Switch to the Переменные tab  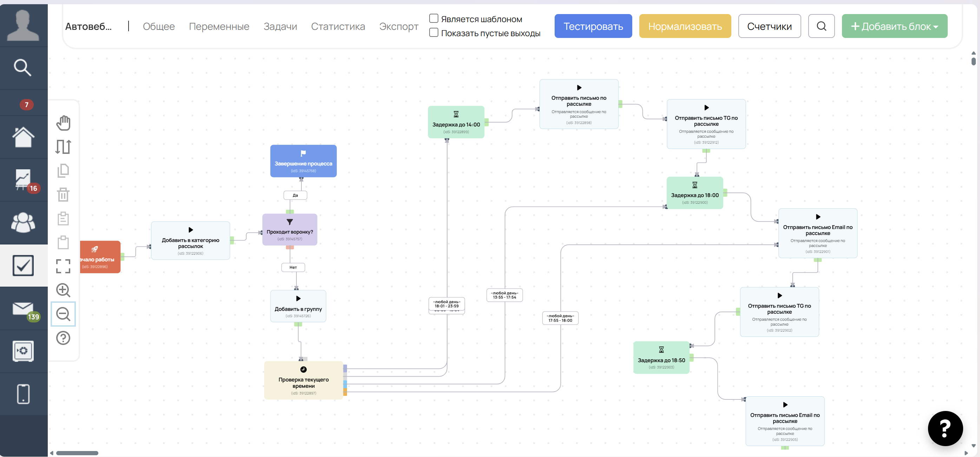[219, 26]
